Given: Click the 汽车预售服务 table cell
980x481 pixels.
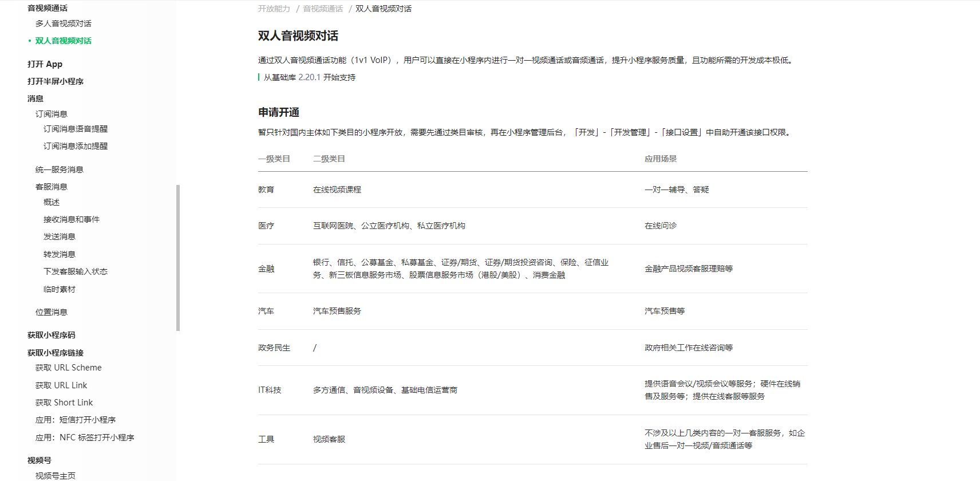Looking at the screenshot, I should pos(337,311).
